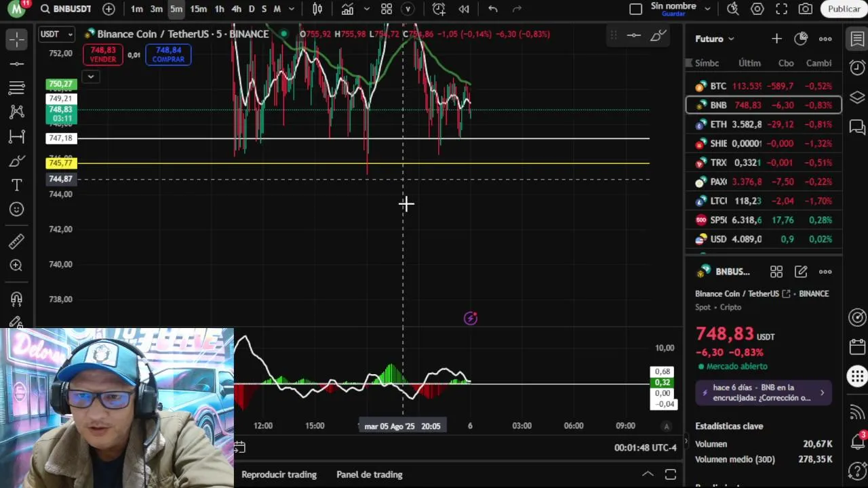Undo the last chart action
Screen dimensions: 868x488
(x=493, y=9)
